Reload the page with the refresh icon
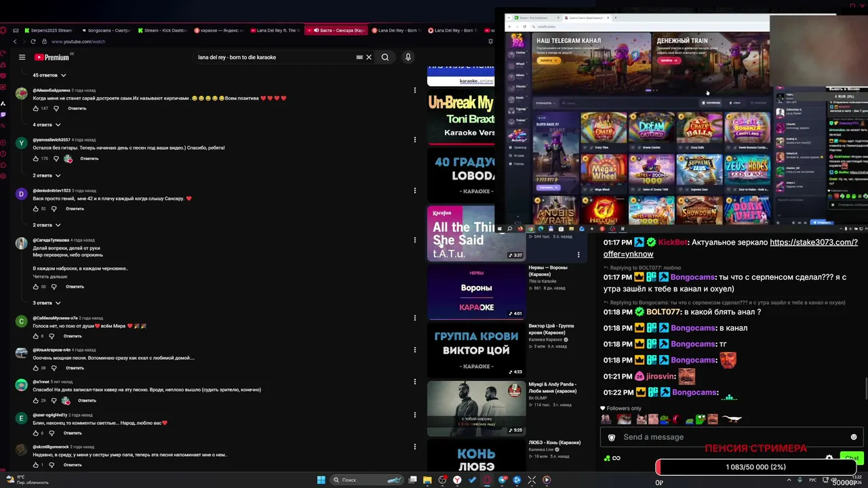The image size is (868, 488). click(33, 41)
